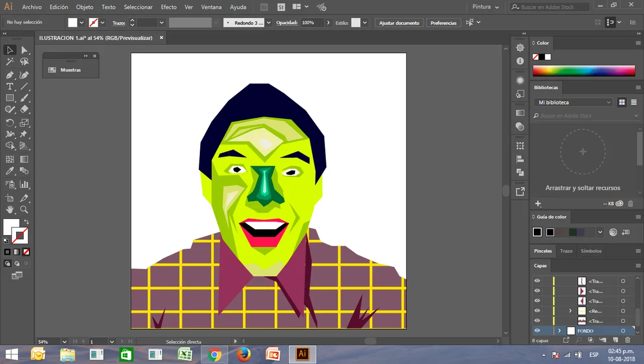The image size is (644, 364).
Task: Click the Stroke swatch in toolbox
Action: coord(20,235)
